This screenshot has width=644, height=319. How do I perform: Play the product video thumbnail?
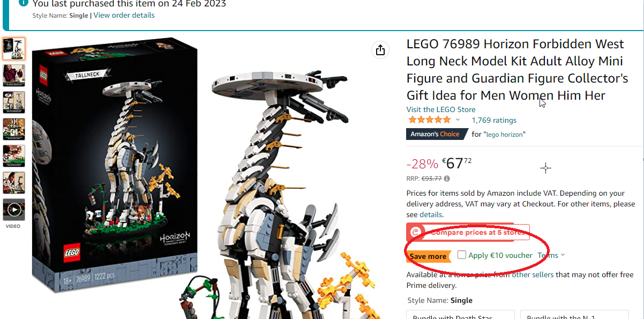point(14,210)
